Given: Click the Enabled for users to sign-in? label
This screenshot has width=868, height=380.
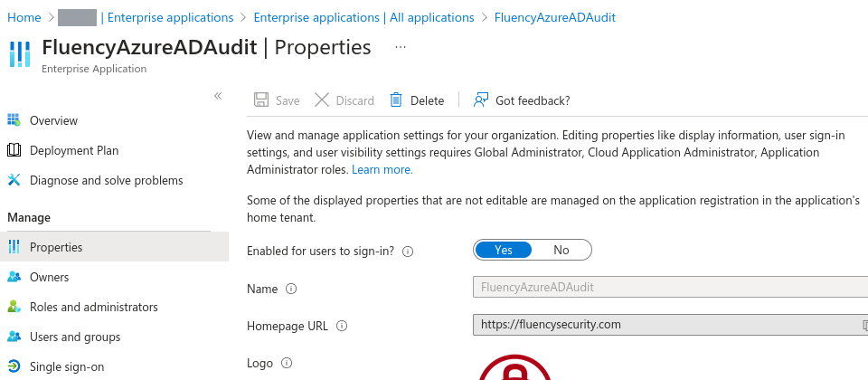Looking at the screenshot, I should 320,251.
